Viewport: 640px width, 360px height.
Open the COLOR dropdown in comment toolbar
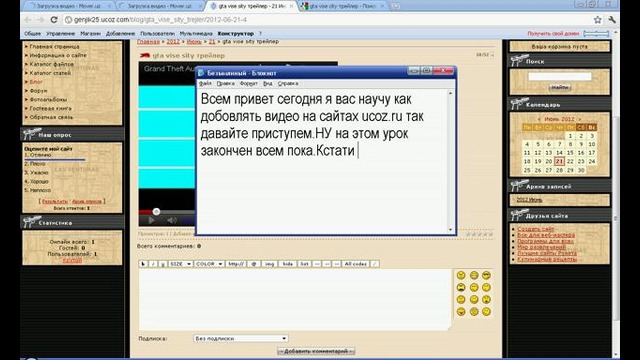click(x=209, y=264)
